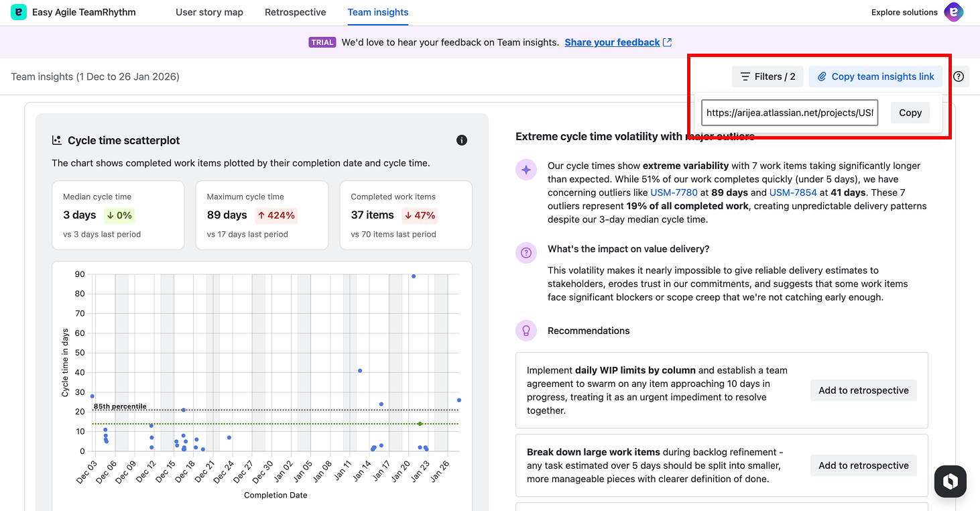The height and width of the screenshot is (511, 980).
Task: Click the team insights URL input field
Action: (789, 113)
